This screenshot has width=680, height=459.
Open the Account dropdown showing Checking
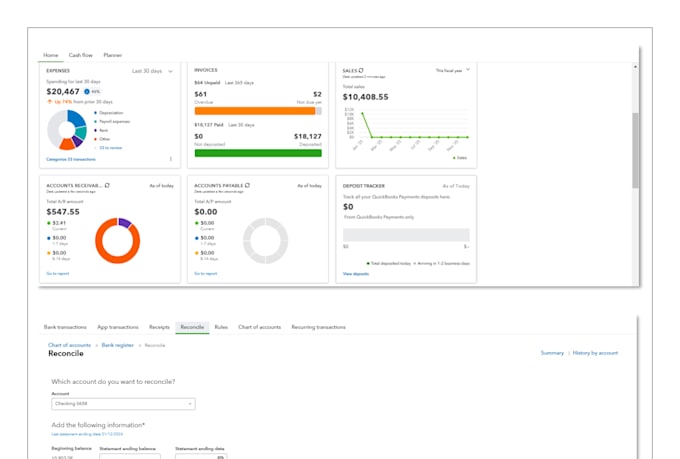[123, 404]
